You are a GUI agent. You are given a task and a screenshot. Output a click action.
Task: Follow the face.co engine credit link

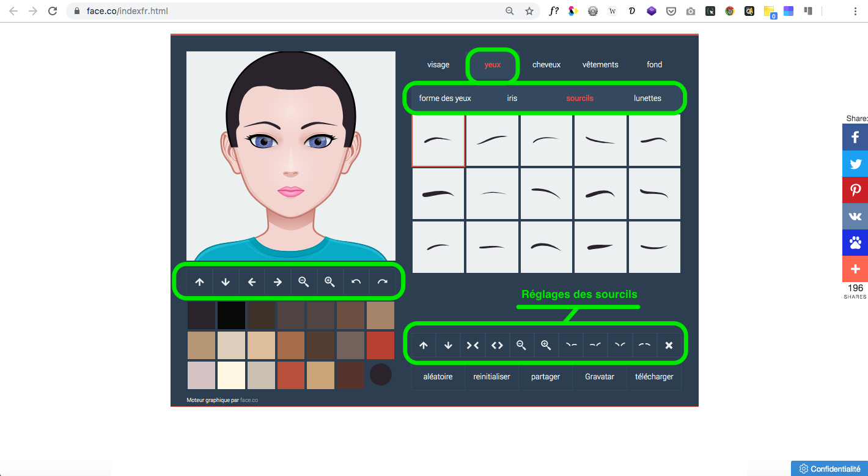(x=249, y=400)
